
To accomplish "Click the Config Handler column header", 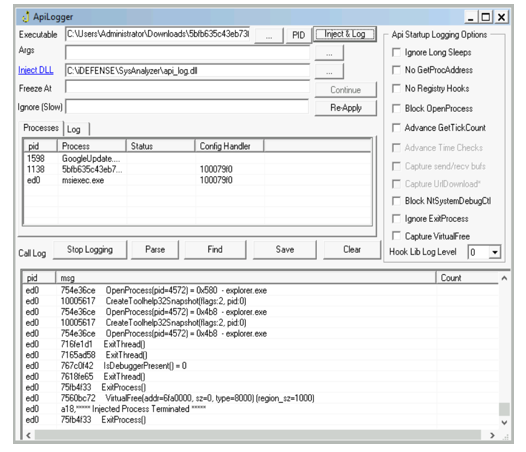I will click(229, 146).
